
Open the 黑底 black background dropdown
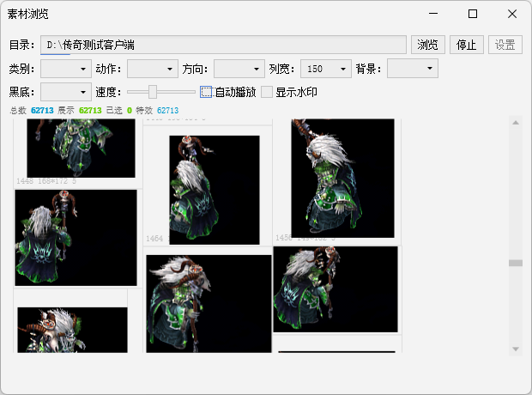click(x=66, y=92)
